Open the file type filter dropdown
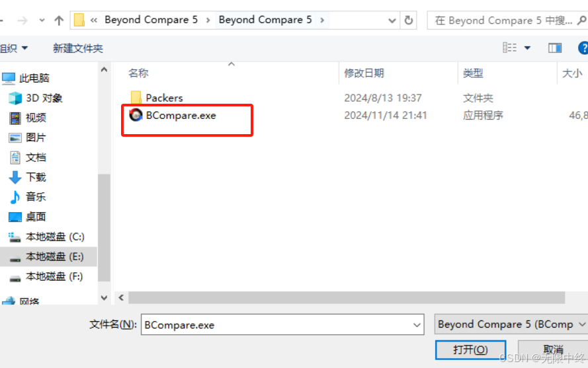588x368 pixels. coord(511,324)
